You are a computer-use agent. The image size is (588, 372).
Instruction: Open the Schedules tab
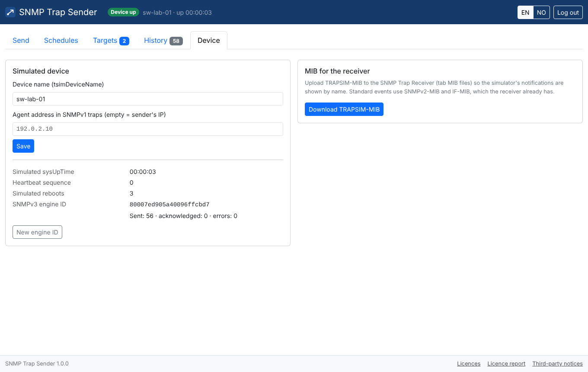pyautogui.click(x=61, y=40)
